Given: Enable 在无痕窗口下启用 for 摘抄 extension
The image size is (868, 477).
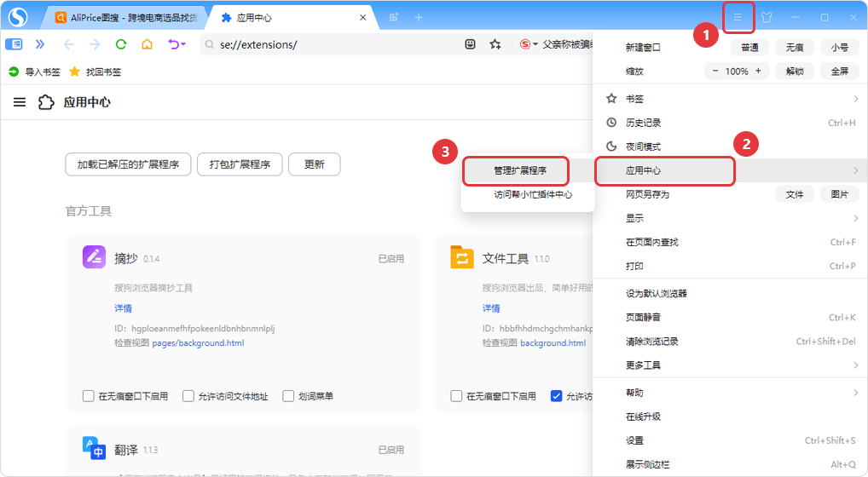Looking at the screenshot, I should tap(89, 396).
